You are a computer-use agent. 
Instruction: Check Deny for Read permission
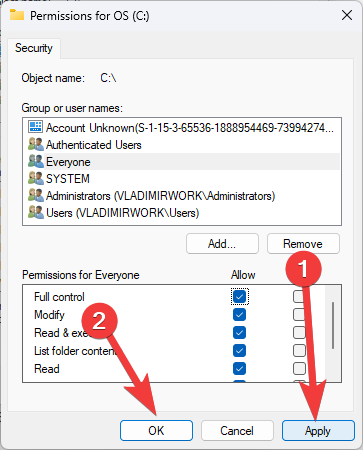click(x=299, y=368)
